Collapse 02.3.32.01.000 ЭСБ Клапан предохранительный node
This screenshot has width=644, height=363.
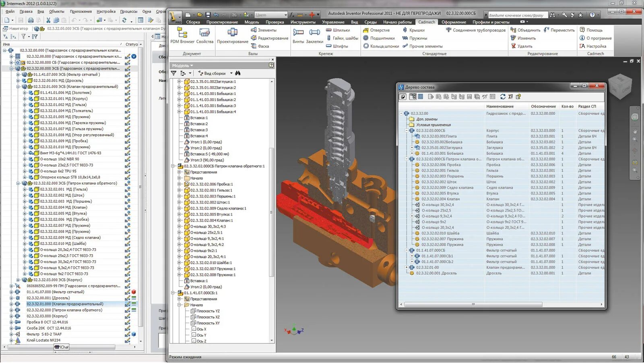pos(18,87)
